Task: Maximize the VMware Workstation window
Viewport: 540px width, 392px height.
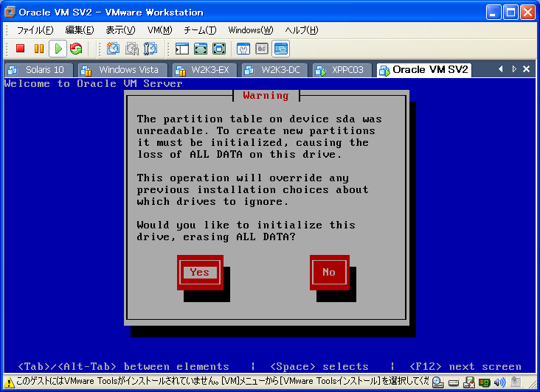Action: (x=510, y=13)
